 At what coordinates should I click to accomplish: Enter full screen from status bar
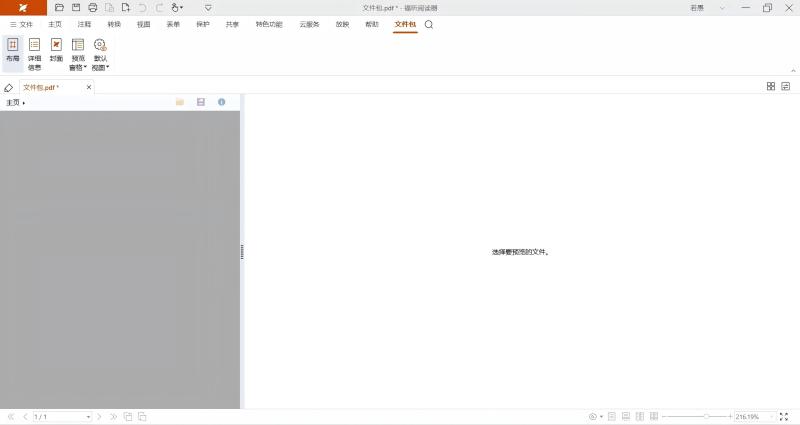784,416
